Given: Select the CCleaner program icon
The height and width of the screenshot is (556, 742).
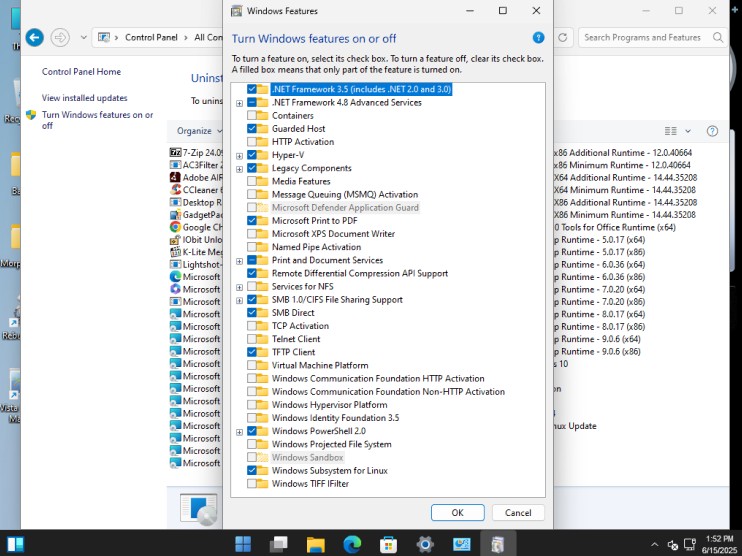Looking at the screenshot, I should 175,190.
